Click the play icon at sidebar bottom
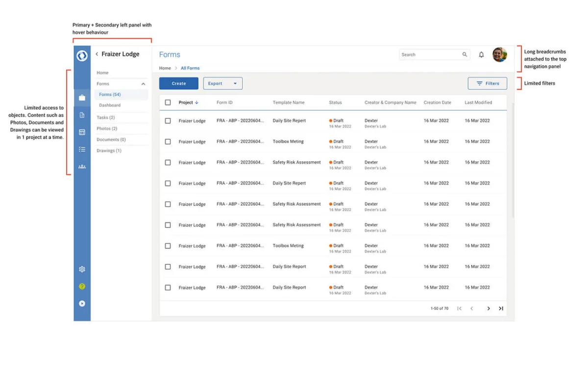The width and height of the screenshot is (588, 367). click(x=82, y=304)
